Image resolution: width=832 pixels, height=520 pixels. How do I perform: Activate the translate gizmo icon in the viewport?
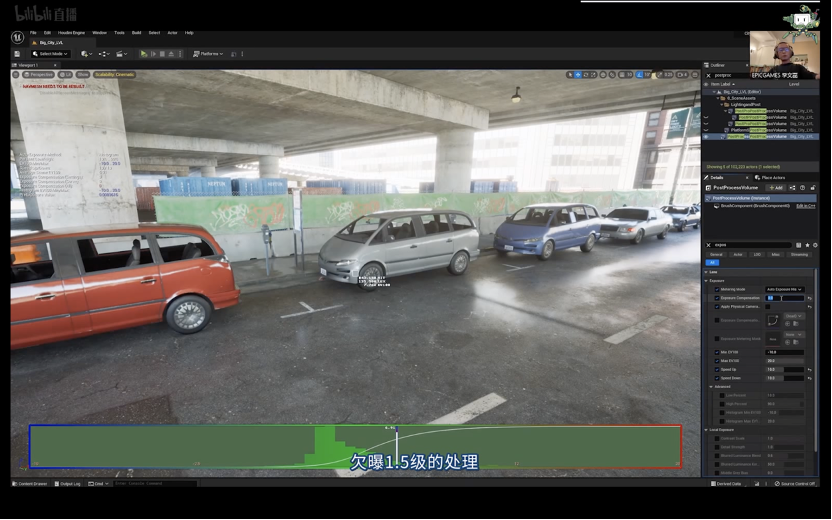pos(578,75)
